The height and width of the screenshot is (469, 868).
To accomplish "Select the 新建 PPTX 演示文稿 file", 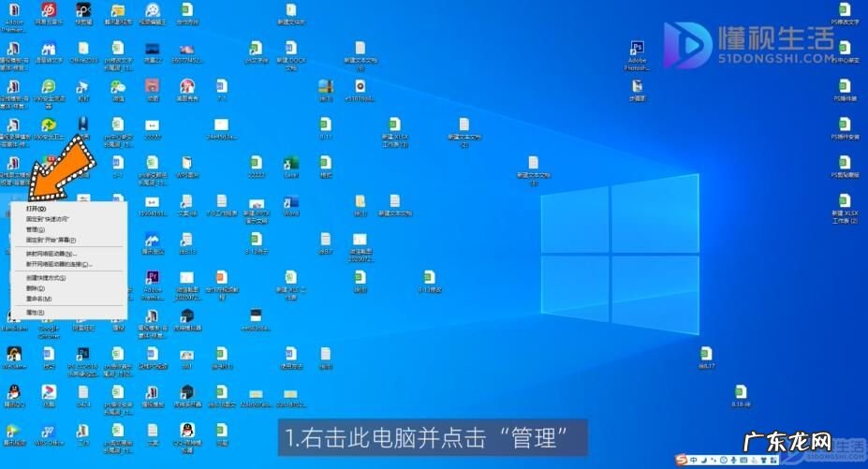I will [x=257, y=204].
